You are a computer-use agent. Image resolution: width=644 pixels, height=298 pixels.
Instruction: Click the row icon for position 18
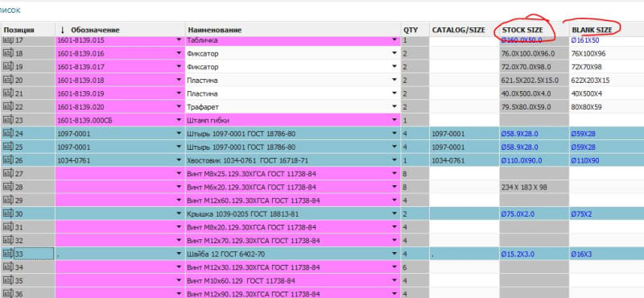click(x=8, y=53)
